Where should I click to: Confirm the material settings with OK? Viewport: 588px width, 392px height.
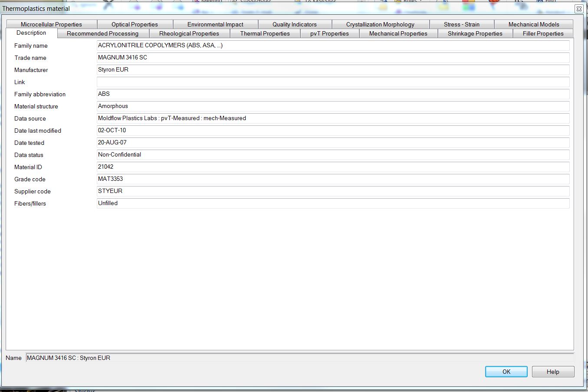506,372
